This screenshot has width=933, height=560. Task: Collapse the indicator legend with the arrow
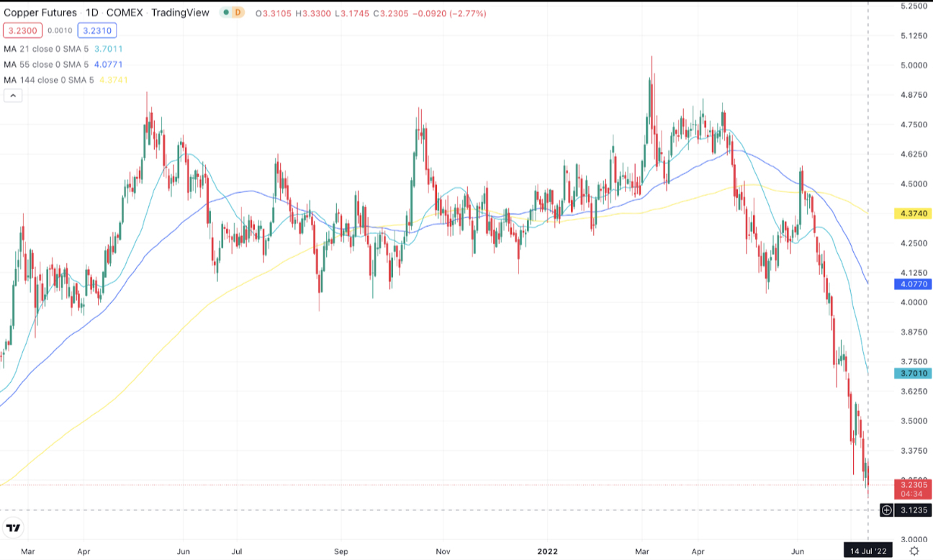point(13,95)
